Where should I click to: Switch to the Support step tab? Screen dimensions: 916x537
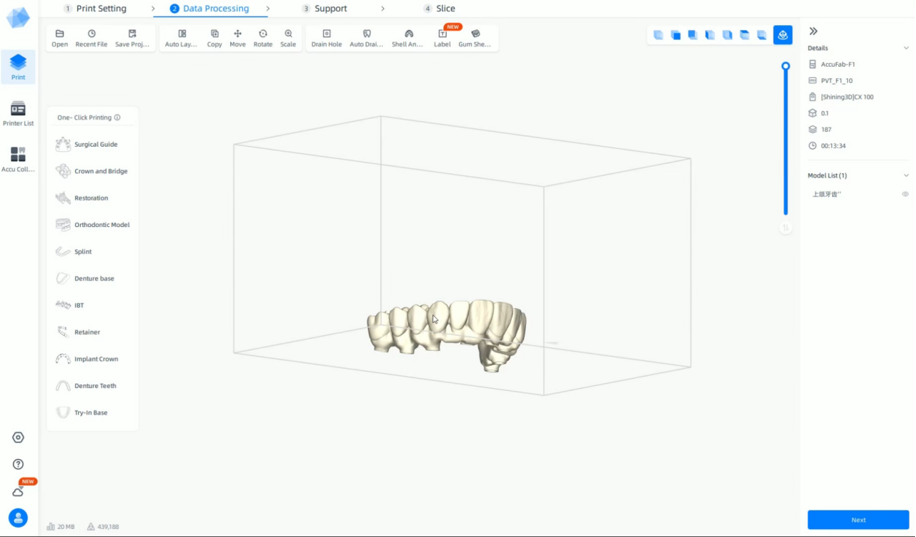(330, 9)
